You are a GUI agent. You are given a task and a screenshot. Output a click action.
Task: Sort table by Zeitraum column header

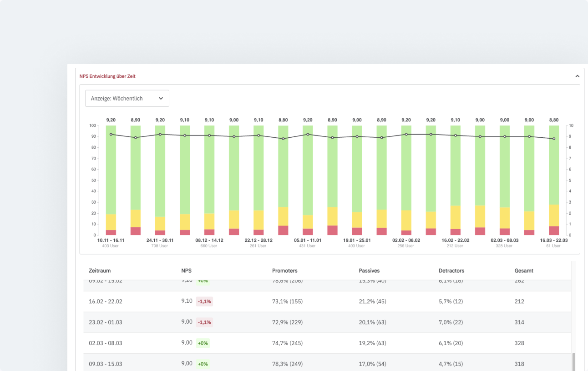[x=100, y=271]
